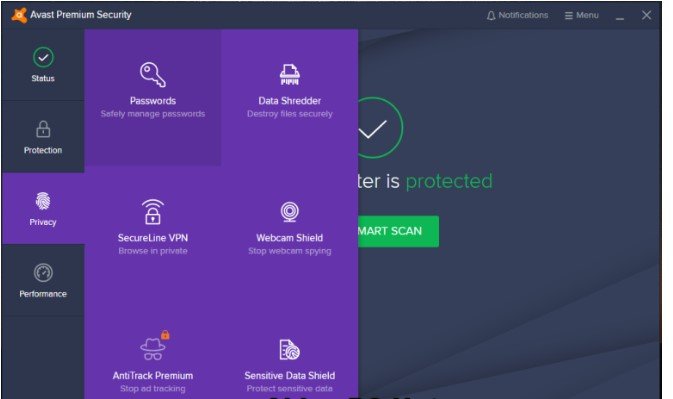Click the Data Shredder title text
673x399 pixels.
point(290,101)
